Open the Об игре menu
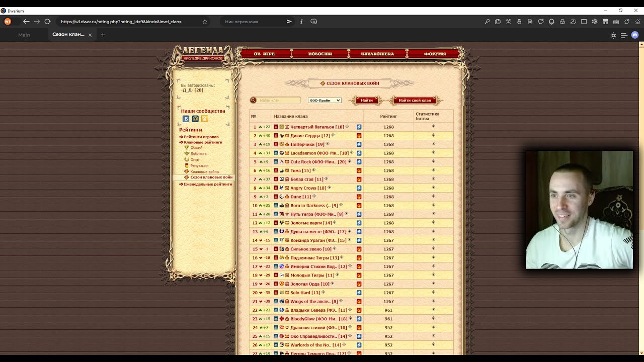This screenshot has height=362, width=644. click(265, 54)
